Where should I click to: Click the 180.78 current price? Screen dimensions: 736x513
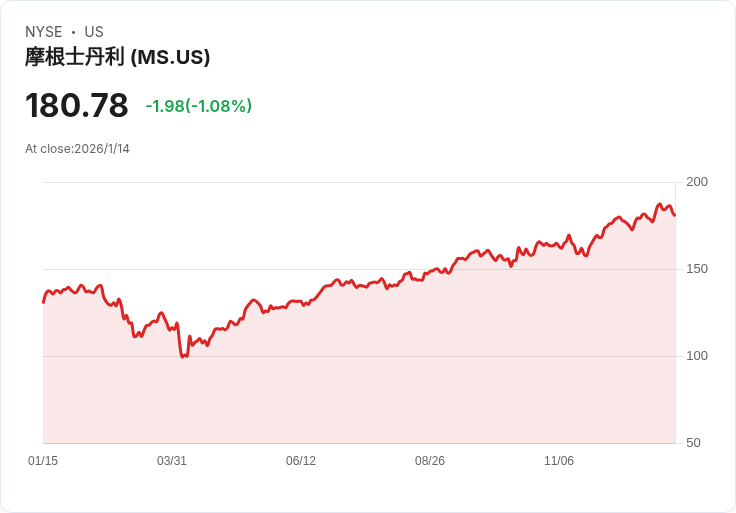click(77, 106)
